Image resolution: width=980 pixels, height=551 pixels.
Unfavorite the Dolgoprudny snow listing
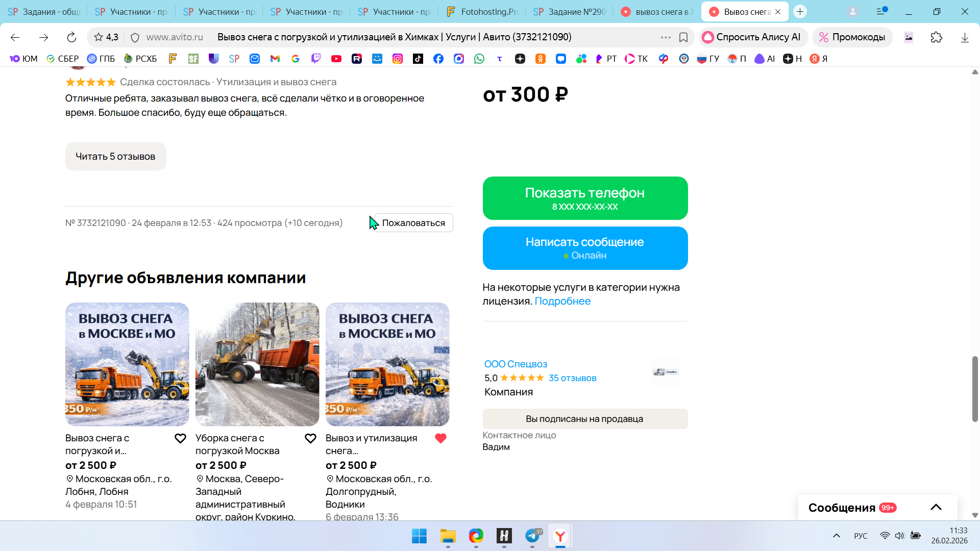[440, 439]
